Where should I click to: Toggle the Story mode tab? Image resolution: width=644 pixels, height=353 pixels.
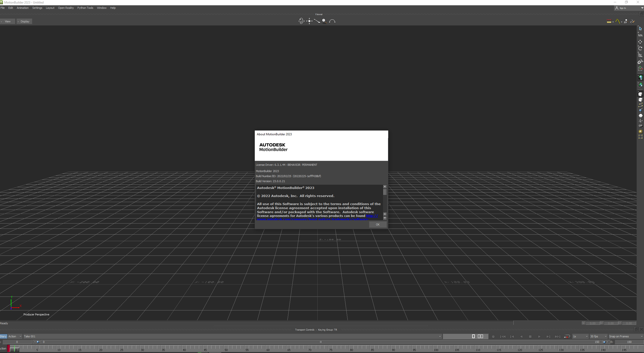[4, 336]
